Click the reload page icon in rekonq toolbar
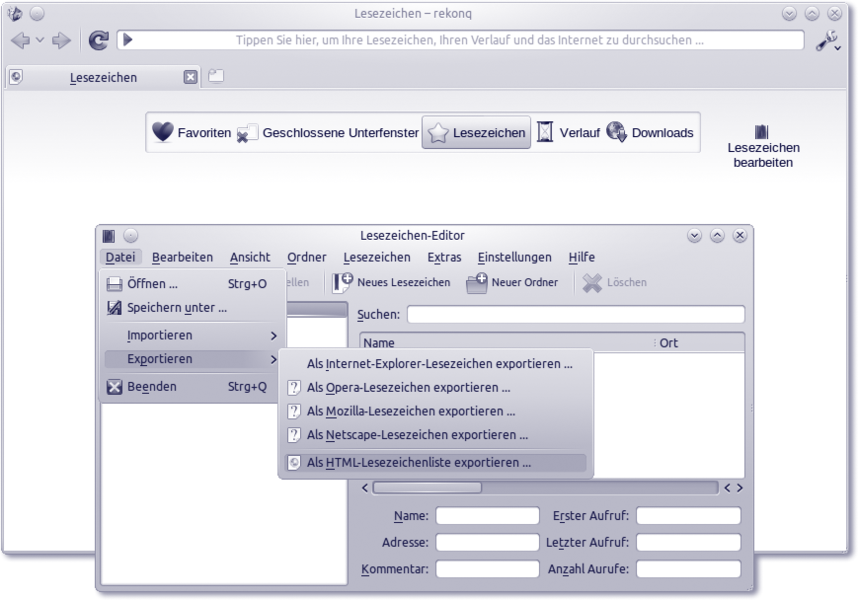Image resolution: width=858 pixels, height=600 pixels. [98, 40]
